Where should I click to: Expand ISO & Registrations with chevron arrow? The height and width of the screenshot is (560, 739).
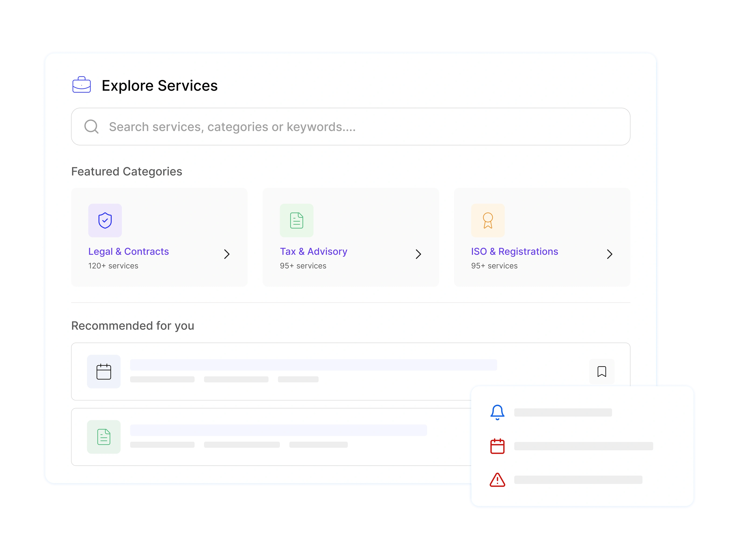[x=610, y=254]
